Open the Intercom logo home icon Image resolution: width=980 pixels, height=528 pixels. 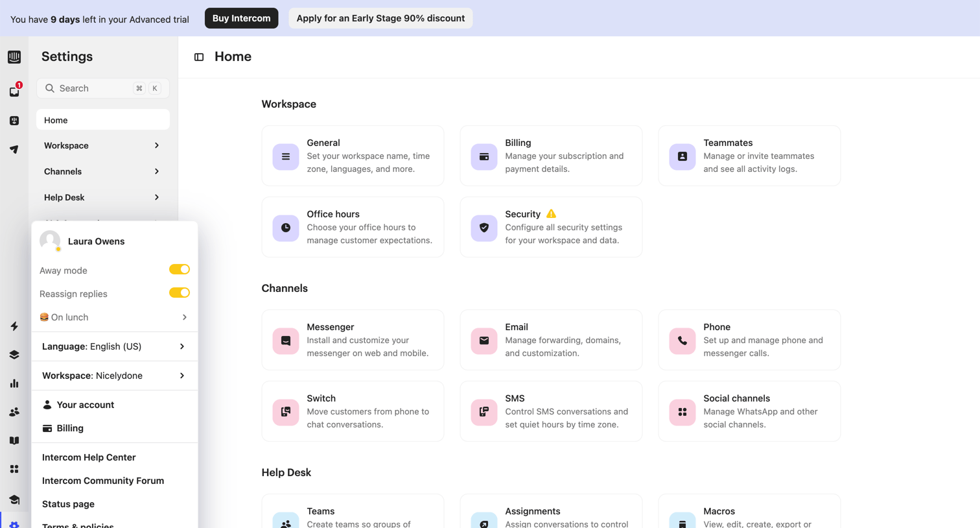tap(14, 57)
